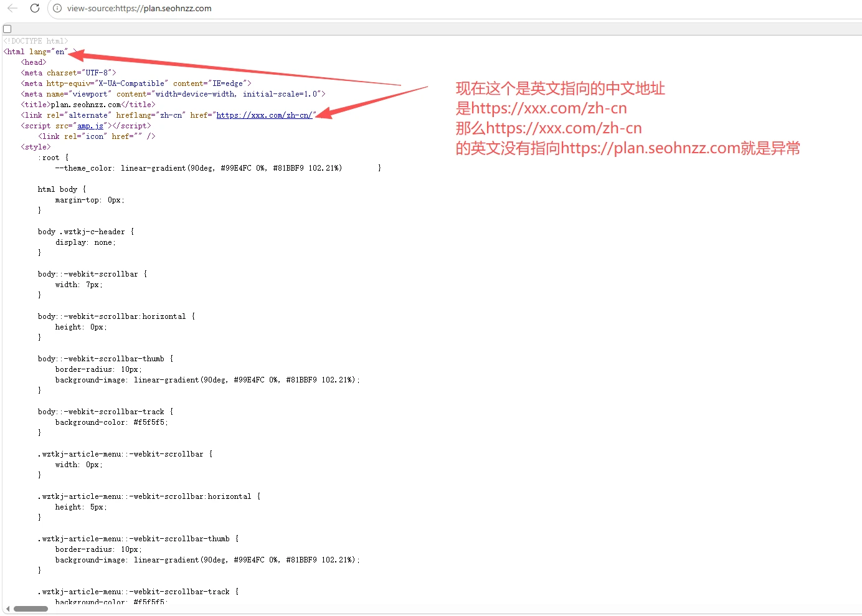Image resolution: width=862 pixels, height=616 pixels.
Task: Click the body .wztkj-c-header selector
Action: pos(86,232)
